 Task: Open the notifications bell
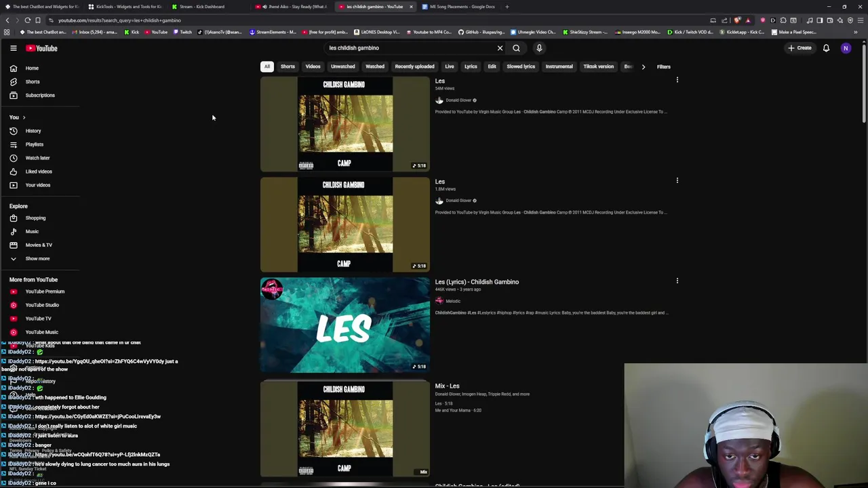point(826,48)
